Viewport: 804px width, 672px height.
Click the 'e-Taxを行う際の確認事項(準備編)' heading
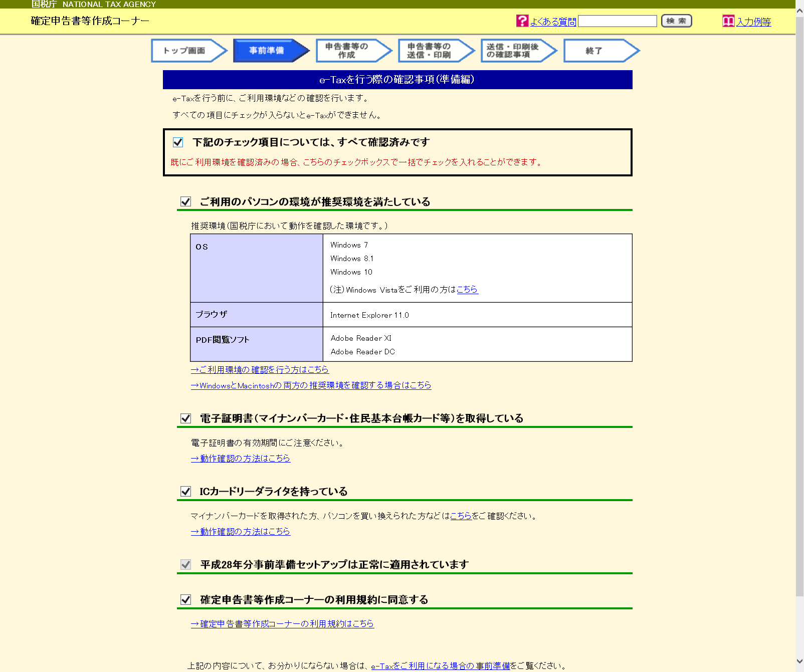[x=397, y=80]
